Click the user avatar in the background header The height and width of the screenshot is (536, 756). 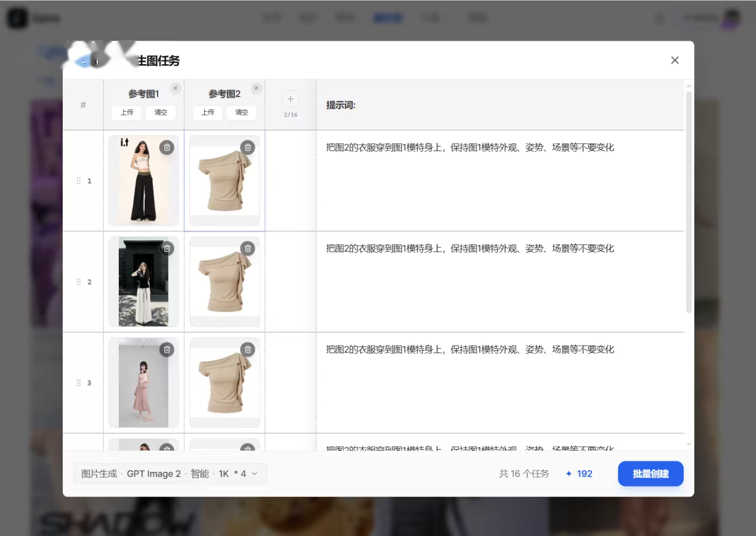tap(732, 18)
